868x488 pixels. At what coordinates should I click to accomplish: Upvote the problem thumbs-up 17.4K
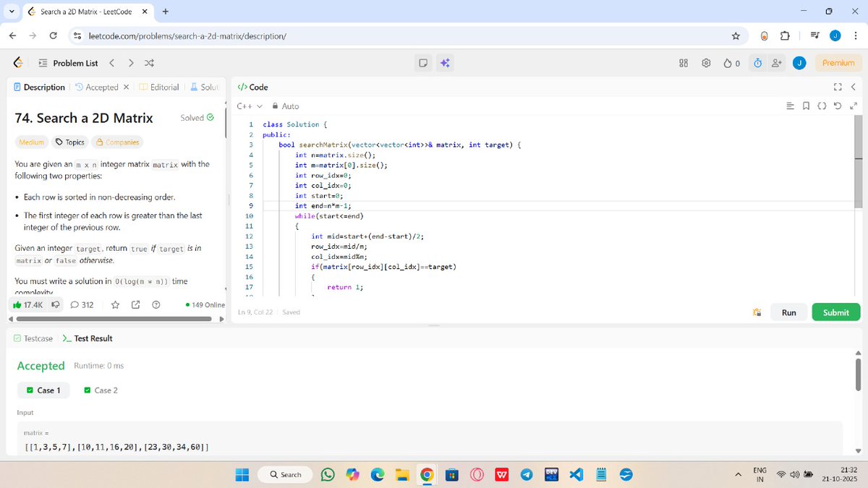click(x=30, y=305)
